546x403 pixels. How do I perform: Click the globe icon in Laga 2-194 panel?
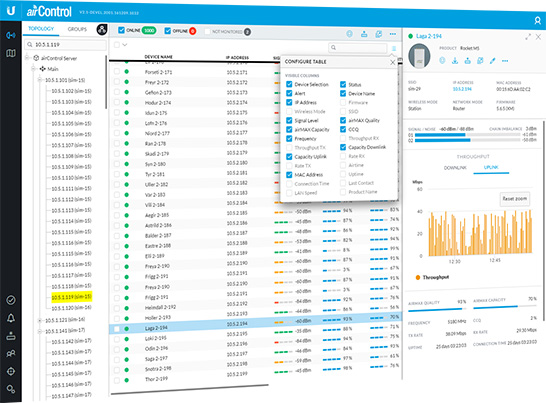click(442, 61)
